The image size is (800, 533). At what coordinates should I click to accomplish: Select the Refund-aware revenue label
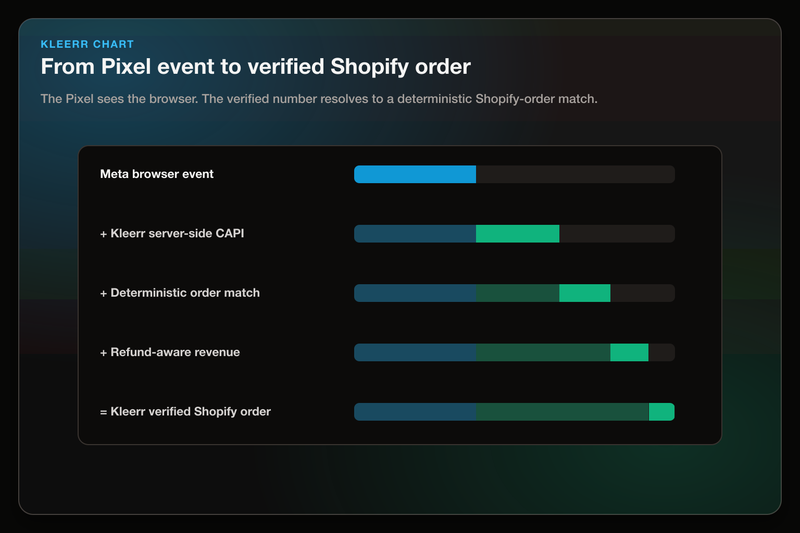click(x=170, y=352)
